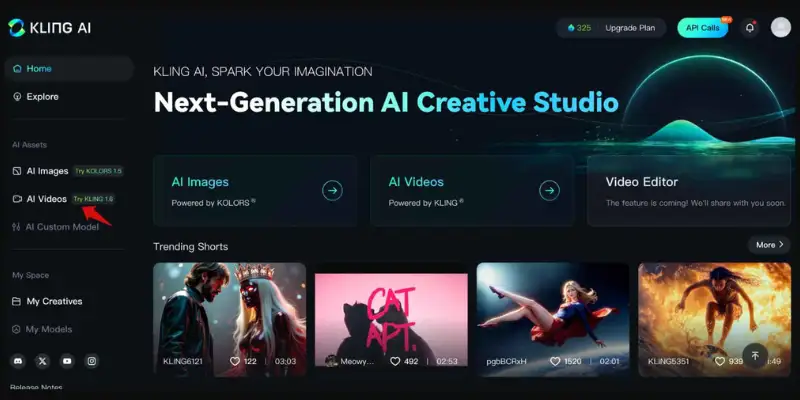Open the KLING6121 video thumbnail

pos(230,319)
